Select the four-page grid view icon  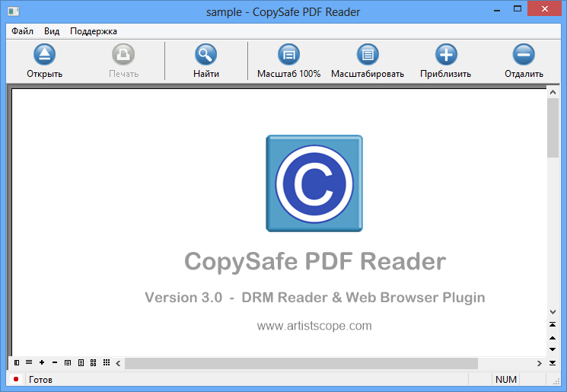[94, 363]
